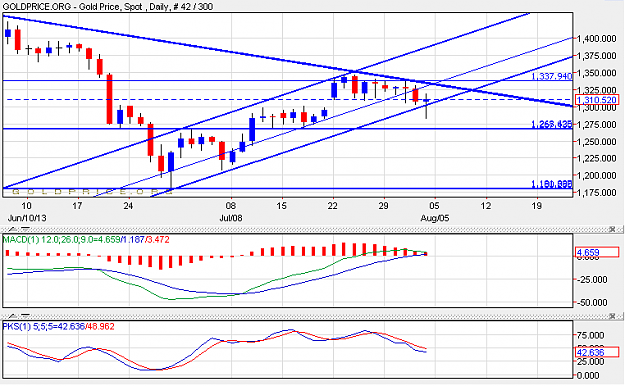Click the 1,350.000 price axis label
This screenshot has width=625, height=386.
point(596,73)
